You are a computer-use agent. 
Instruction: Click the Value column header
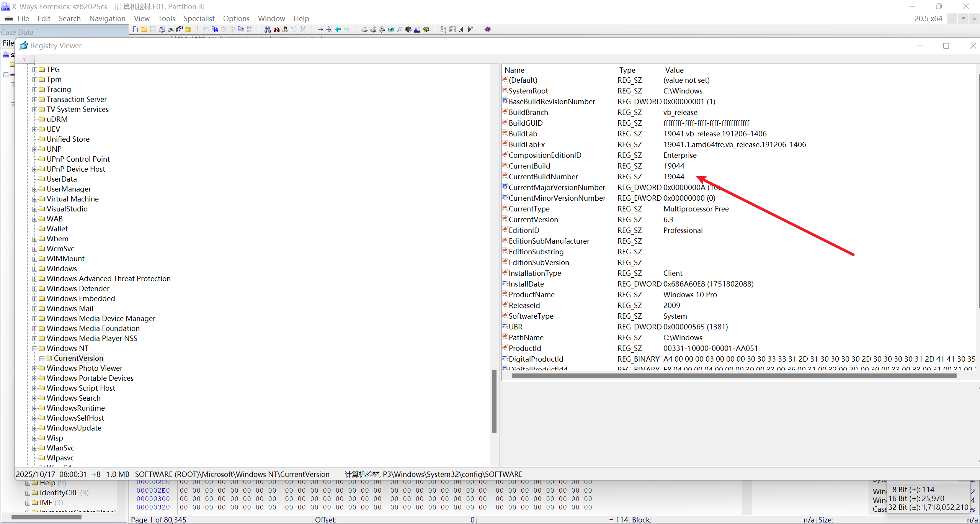[674, 70]
